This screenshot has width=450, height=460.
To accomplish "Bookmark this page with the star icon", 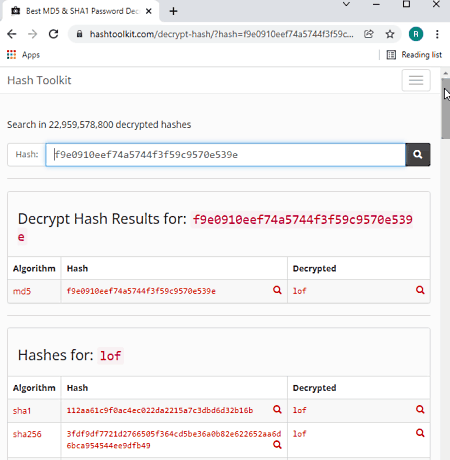I will click(x=390, y=34).
